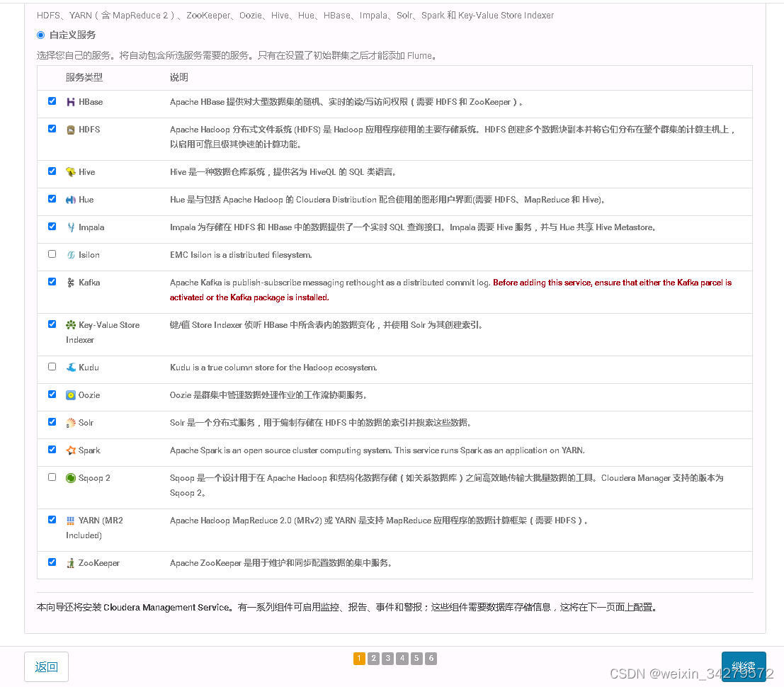Click the 返回 back button
The image size is (784, 687).
[x=47, y=667]
